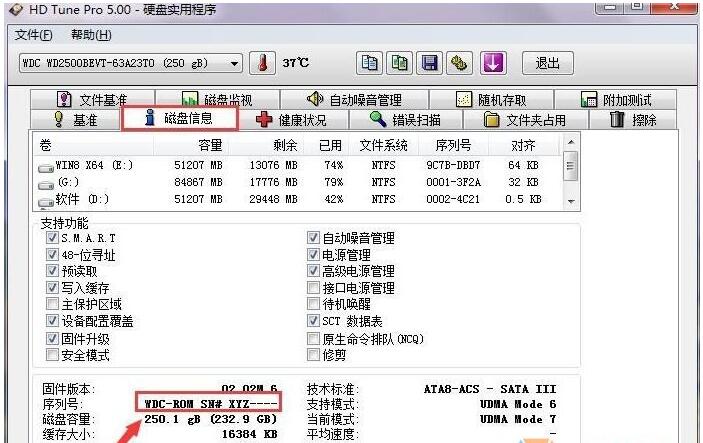
Task: Click the thermometer temperature icon
Action: point(262,63)
